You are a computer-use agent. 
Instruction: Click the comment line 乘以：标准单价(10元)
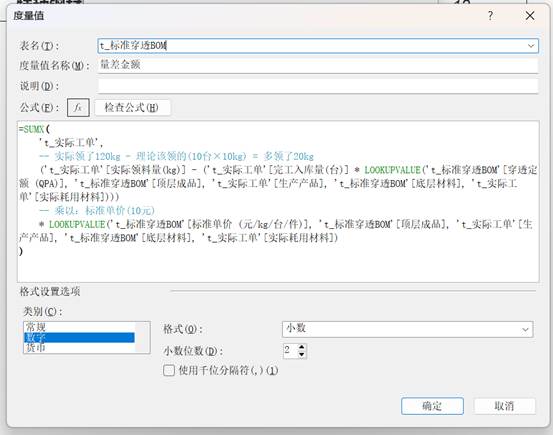97,211
